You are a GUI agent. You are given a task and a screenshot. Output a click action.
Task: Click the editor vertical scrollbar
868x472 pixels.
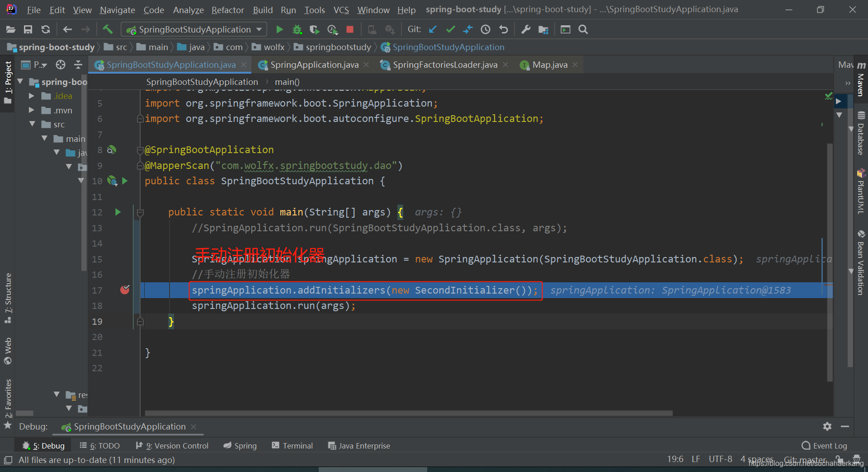pos(830,262)
